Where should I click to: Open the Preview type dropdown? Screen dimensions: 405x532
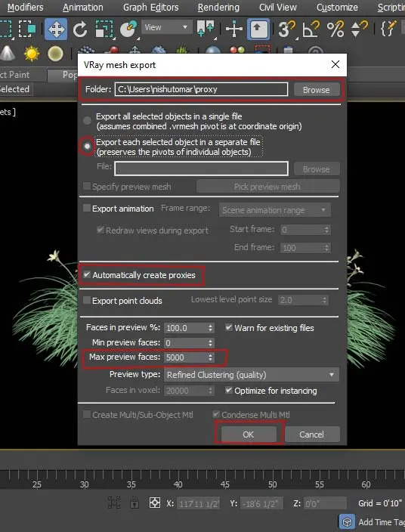coord(252,375)
